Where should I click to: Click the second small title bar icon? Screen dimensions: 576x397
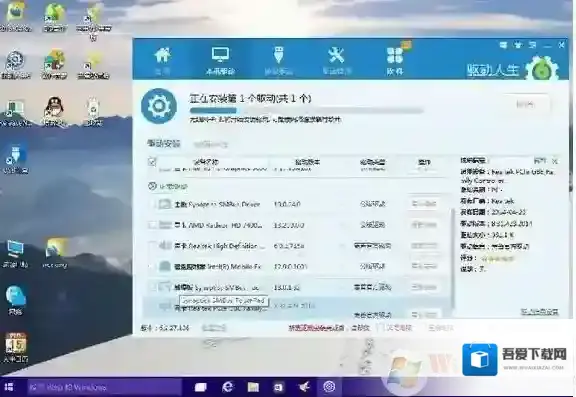(518, 45)
